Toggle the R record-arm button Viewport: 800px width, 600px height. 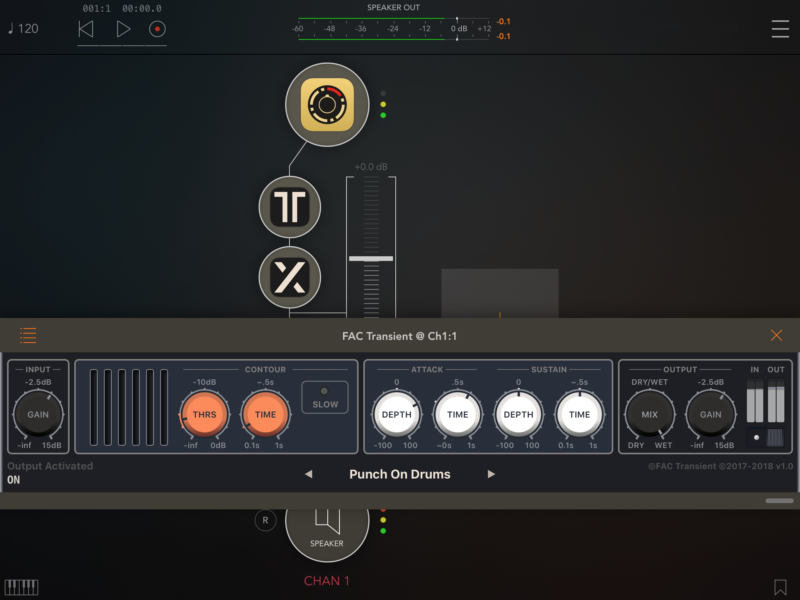tap(265, 520)
